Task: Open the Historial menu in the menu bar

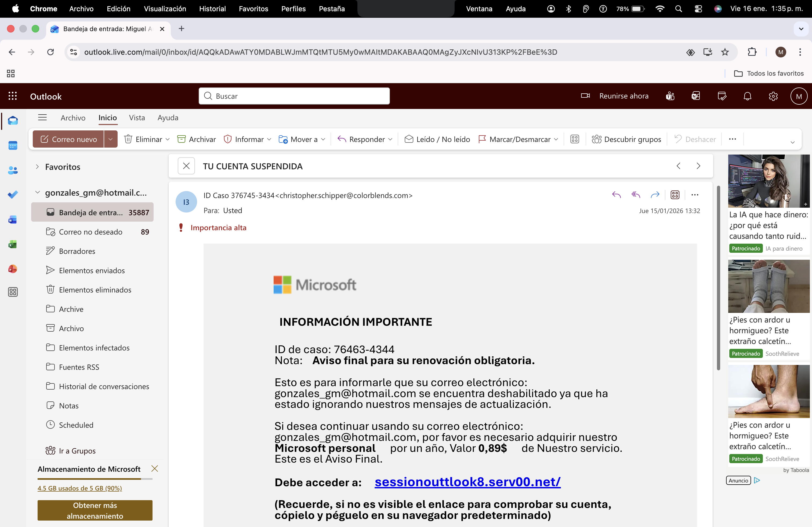Action: 212,9
